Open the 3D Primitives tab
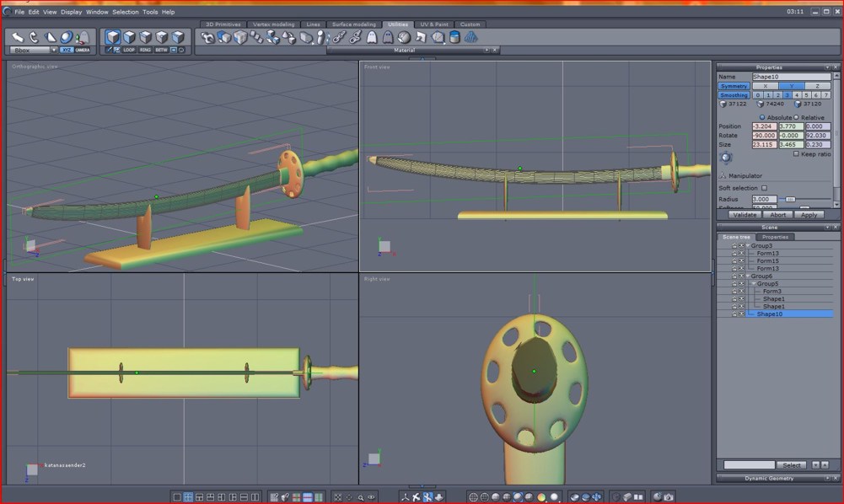The image size is (844, 504). (223, 24)
